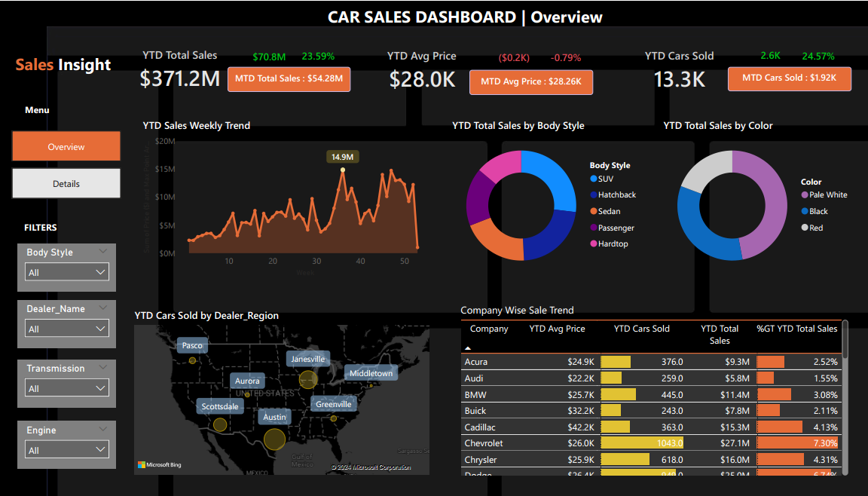The height and width of the screenshot is (496, 868).
Task: Click Chevrolet's 1043.0 cars sold cell
Action: 642,443
